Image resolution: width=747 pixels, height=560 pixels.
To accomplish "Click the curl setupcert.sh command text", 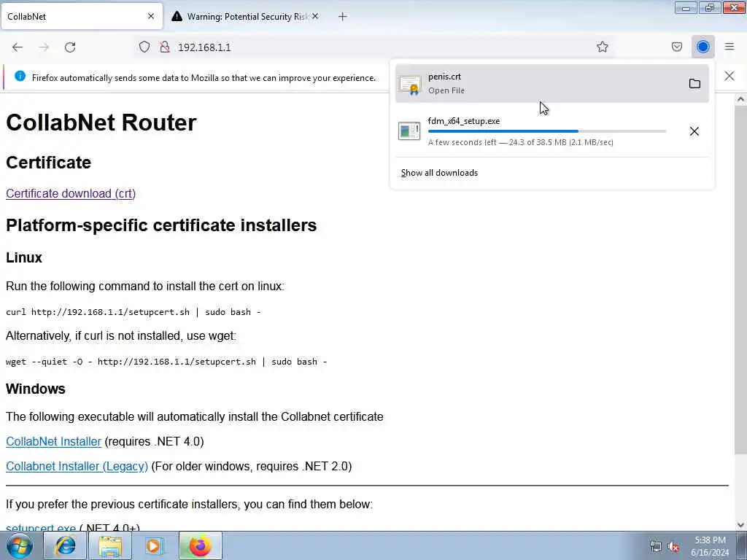I will coord(133,312).
